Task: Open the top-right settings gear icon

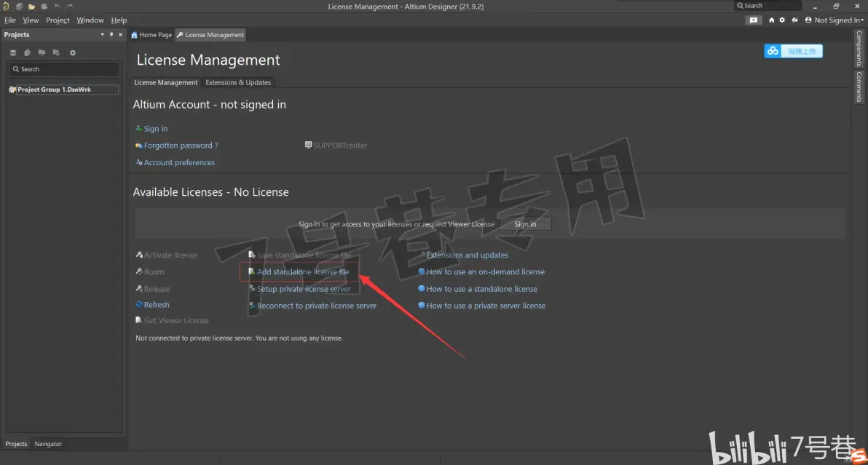Action: click(x=782, y=20)
